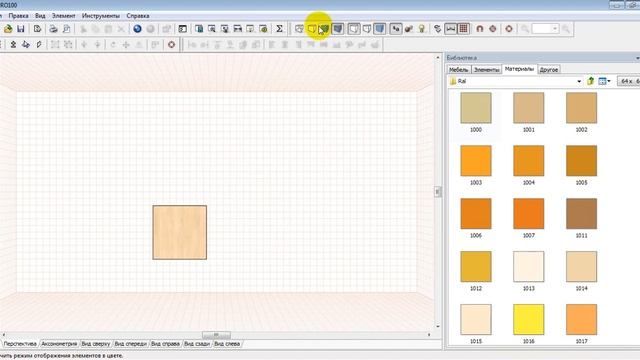640x360 pixels.
Task: Click the viewport vertical scrollbar up arrow
Action: tap(438, 58)
